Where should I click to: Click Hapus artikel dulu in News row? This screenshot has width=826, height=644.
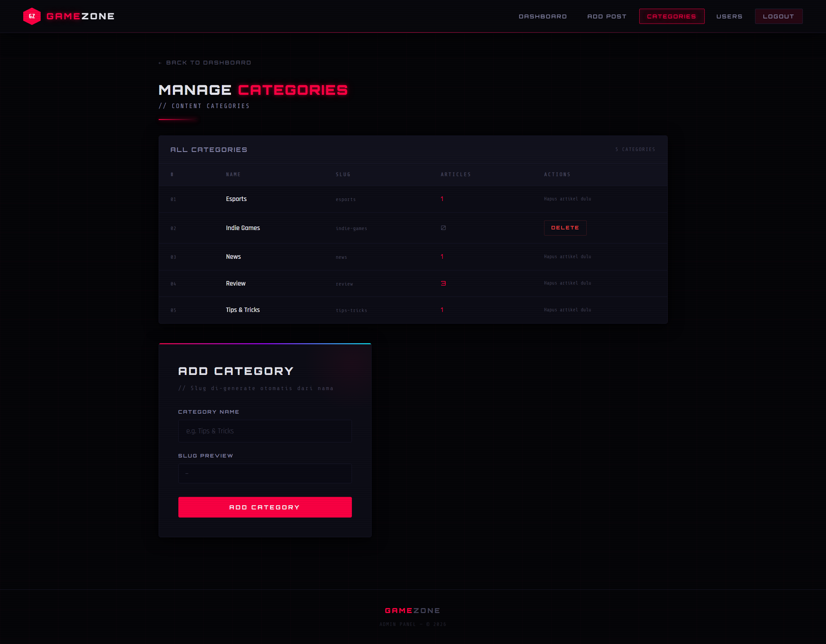(x=567, y=257)
